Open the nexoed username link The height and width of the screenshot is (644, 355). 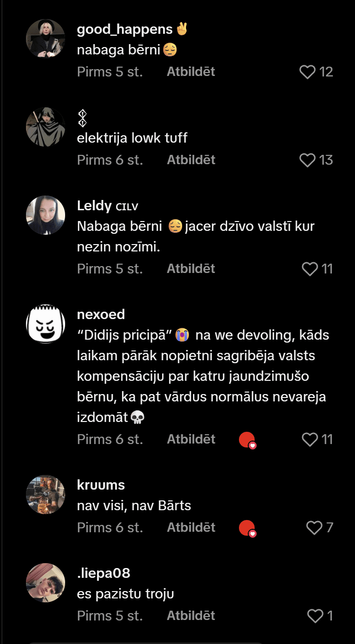[x=101, y=314]
